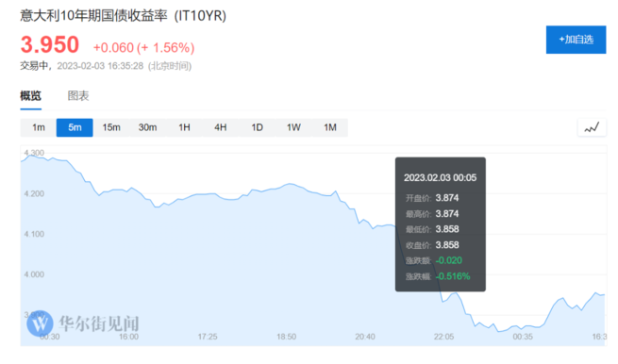Click the chart at 17:25 time marker

click(x=208, y=337)
